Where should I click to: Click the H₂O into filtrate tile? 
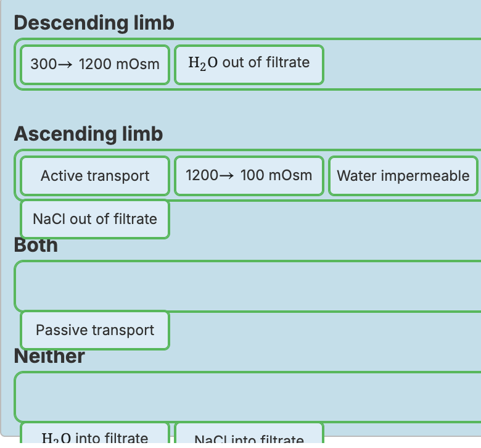tap(95, 437)
